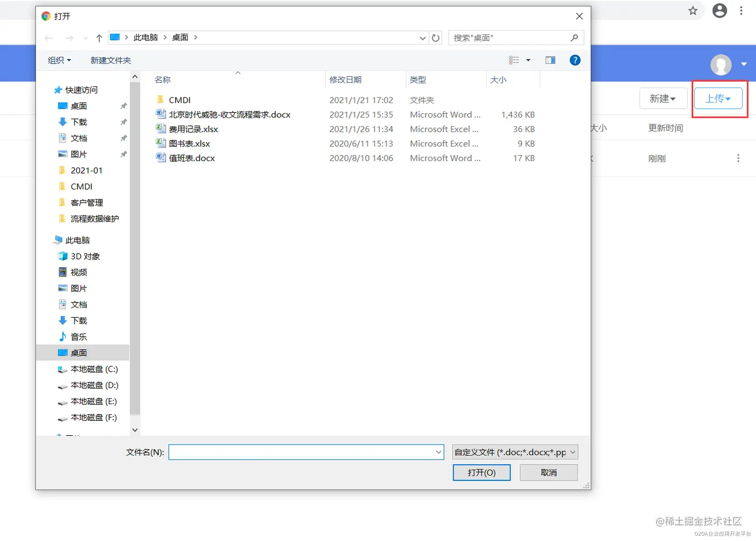Click 此电脑 in the navigation pane
The width and height of the screenshot is (756, 541).
coord(77,240)
